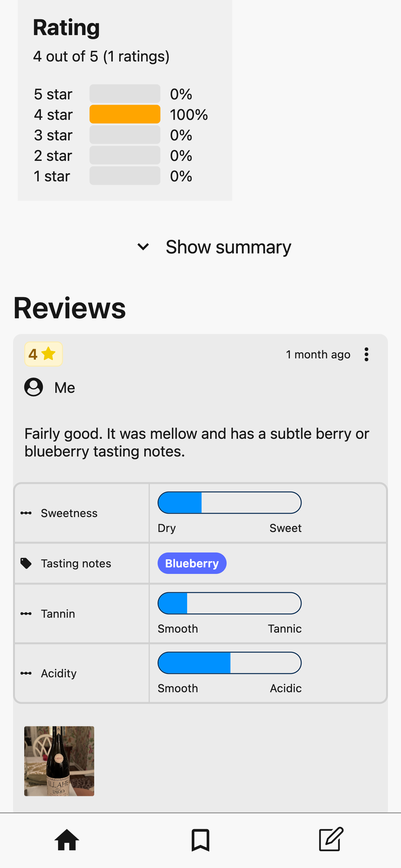
Task: Click the Sweetness slider icon
Action: (26, 513)
